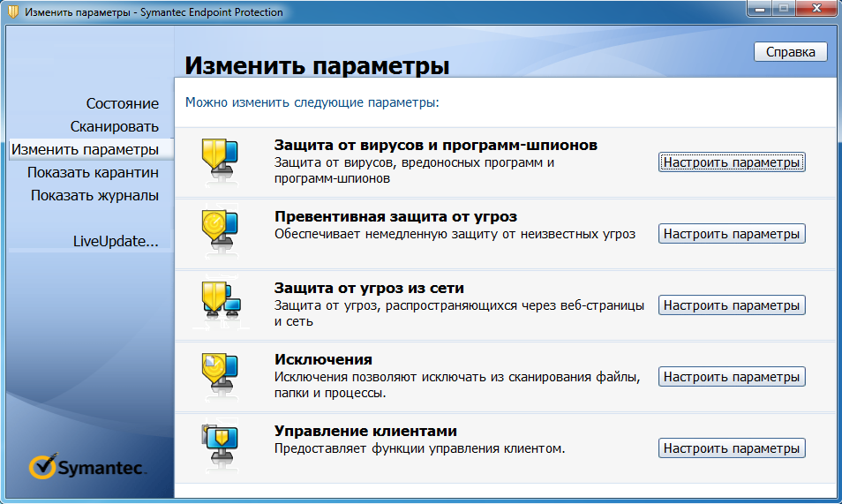Click the Исключения shield icon
This screenshot has width=842, height=504.
point(220,372)
